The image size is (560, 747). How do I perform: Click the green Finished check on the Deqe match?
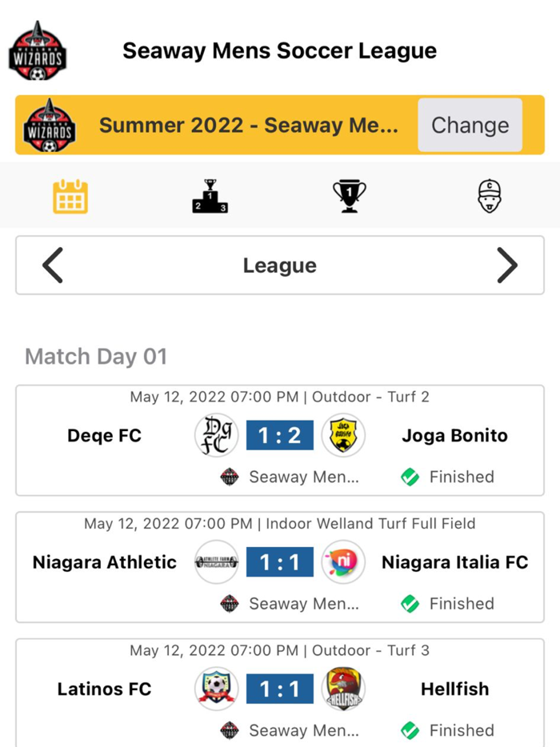(410, 476)
